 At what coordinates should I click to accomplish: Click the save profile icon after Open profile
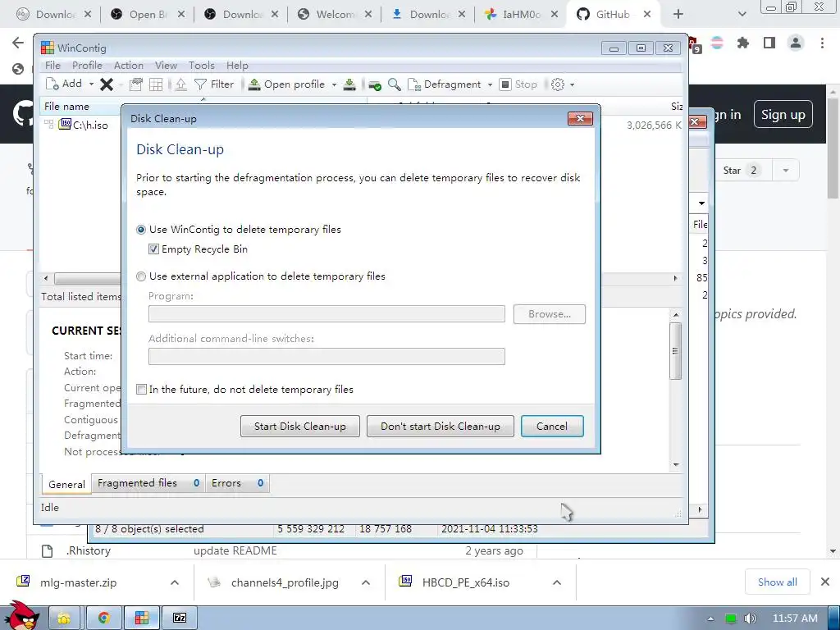[x=349, y=84]
